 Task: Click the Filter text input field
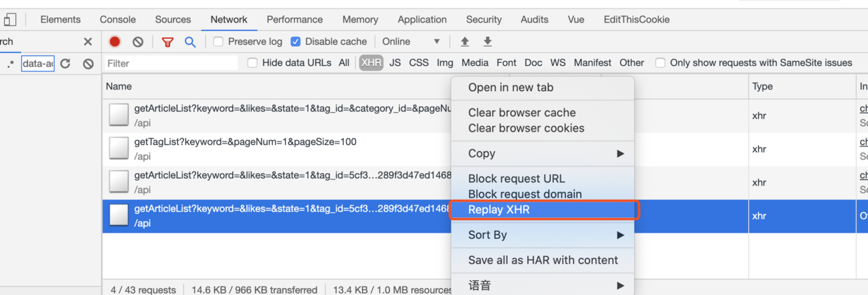(171, 63)
